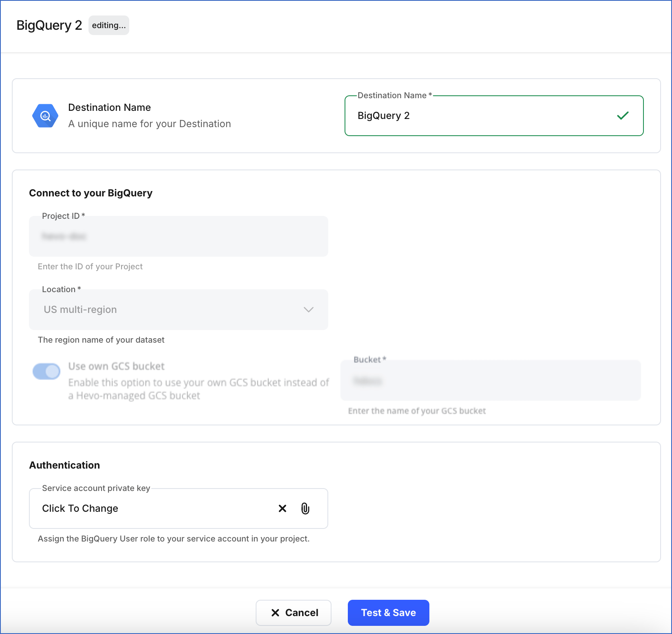Click the Connect to your BigQuery section header

(91, 193)
